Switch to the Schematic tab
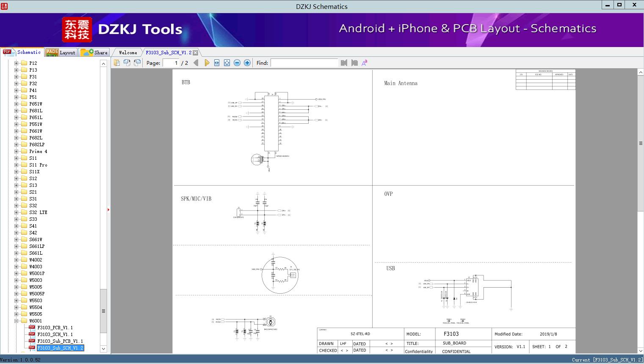 point(22,52)
